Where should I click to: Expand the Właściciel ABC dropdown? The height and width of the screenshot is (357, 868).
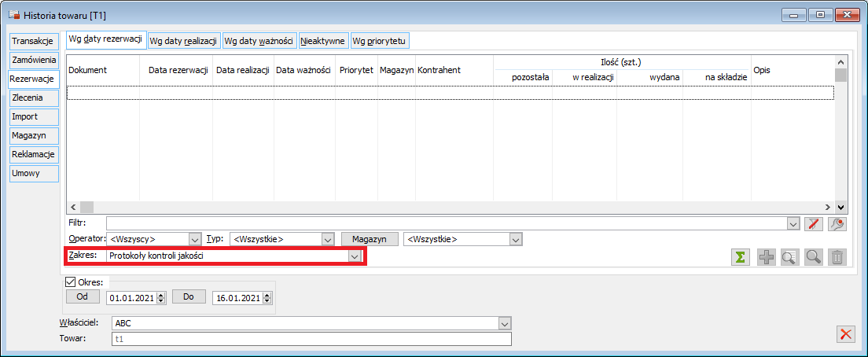[x=503, y=322]
